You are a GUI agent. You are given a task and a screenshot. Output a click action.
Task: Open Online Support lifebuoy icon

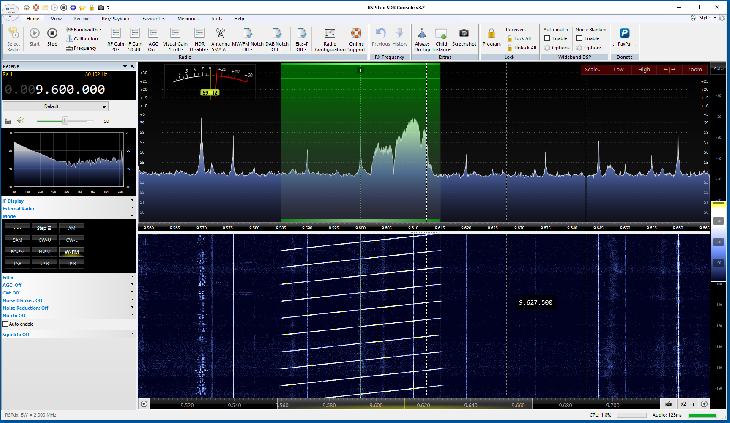point(356,34)
